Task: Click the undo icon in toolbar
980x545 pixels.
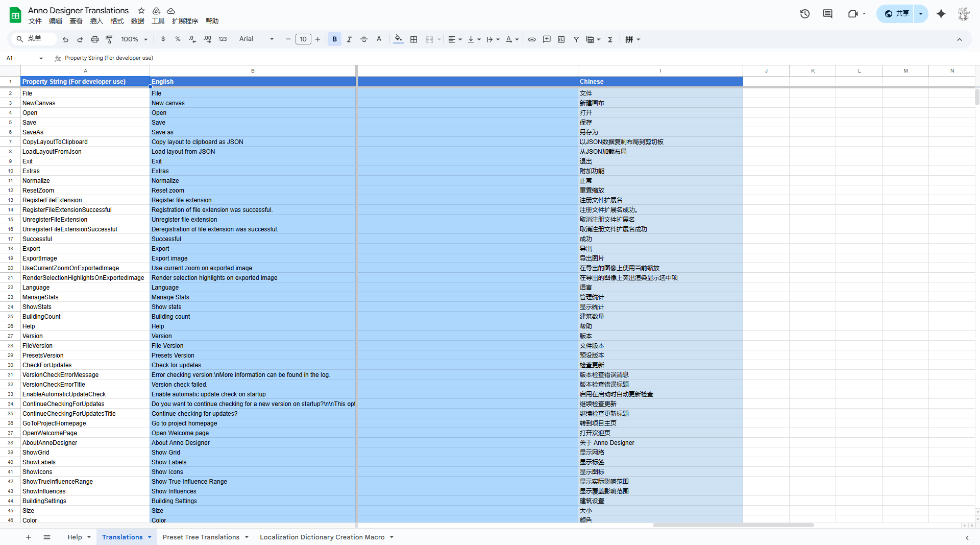Action: (x=65, y=39)
